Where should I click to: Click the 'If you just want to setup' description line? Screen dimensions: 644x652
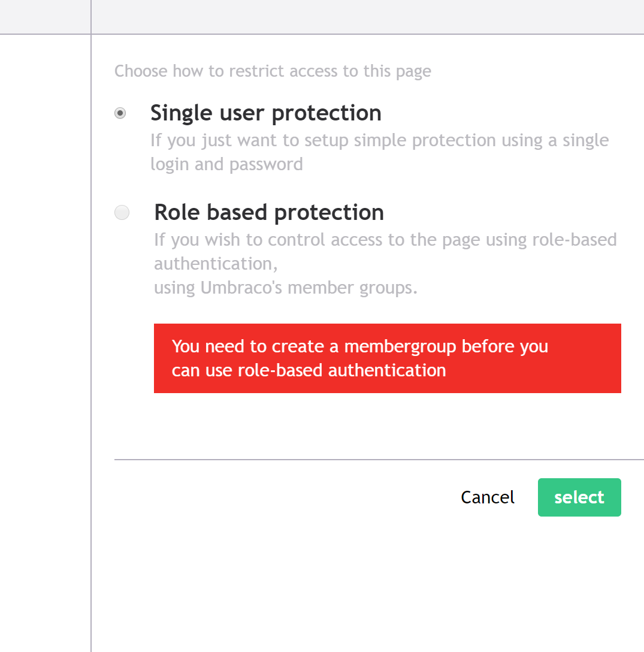(x=379, y=141)
